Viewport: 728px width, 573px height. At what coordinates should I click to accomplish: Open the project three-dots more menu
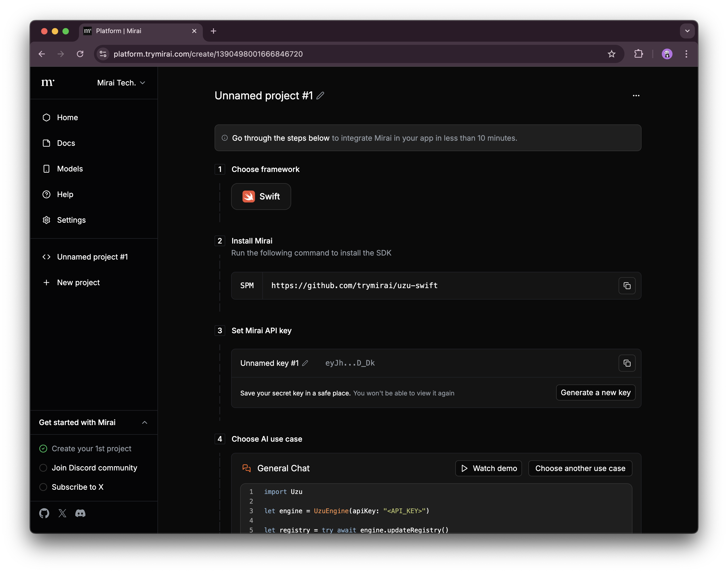636,96
